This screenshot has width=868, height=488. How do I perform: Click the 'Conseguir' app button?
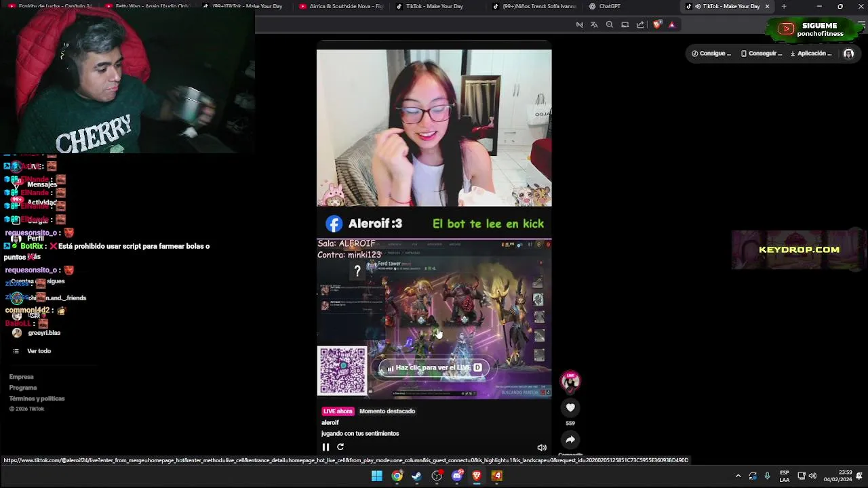(762, 54)
